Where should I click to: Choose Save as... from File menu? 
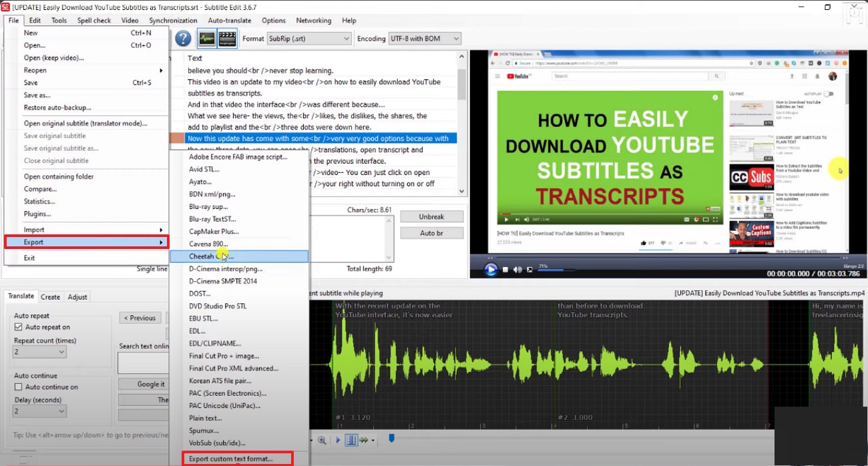(87, 95)
